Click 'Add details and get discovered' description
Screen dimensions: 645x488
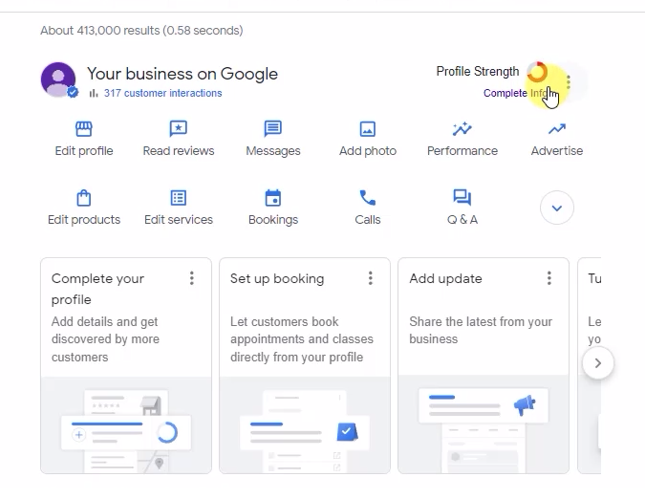105,339
